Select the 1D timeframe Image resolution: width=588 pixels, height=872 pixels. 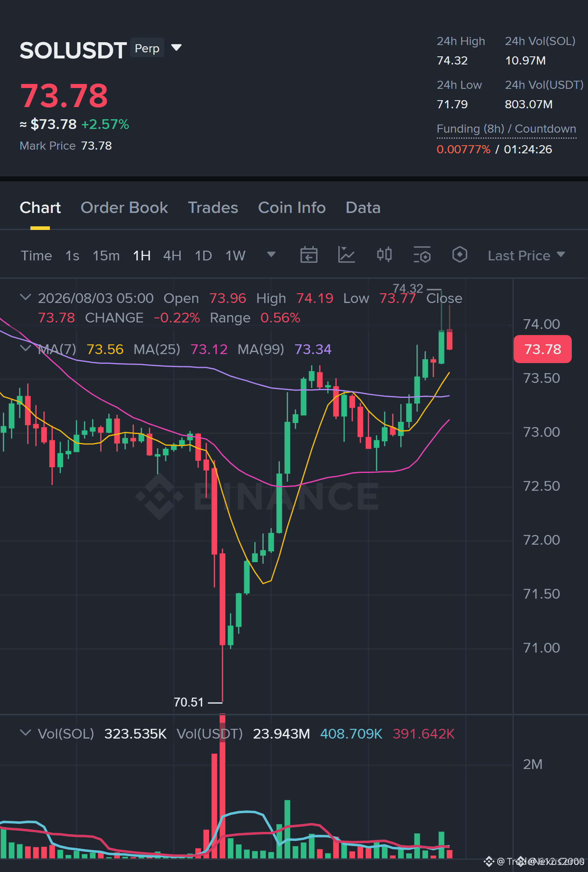[x=203, y=256]
